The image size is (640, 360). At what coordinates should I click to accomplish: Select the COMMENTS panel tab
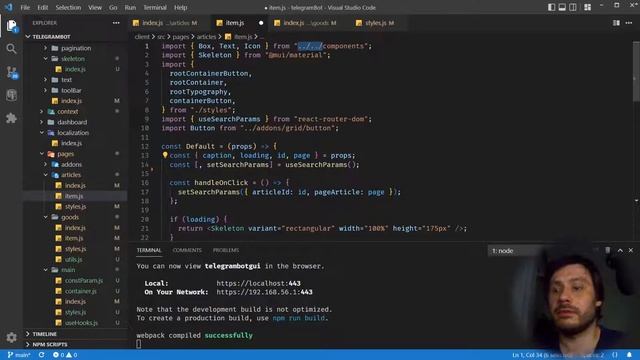point(187,250)
